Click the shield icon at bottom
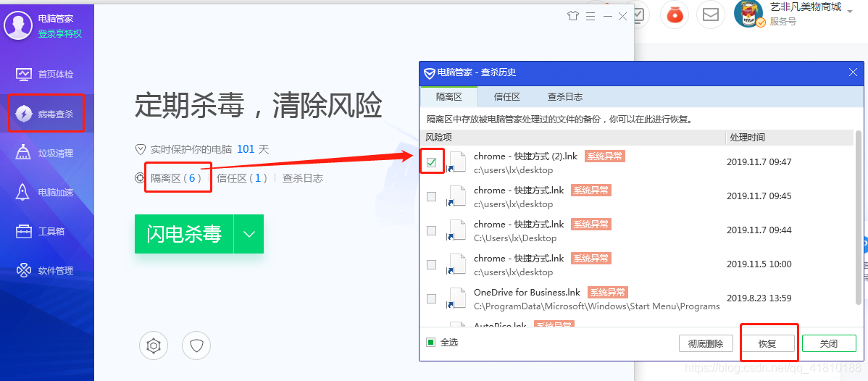 196,346
